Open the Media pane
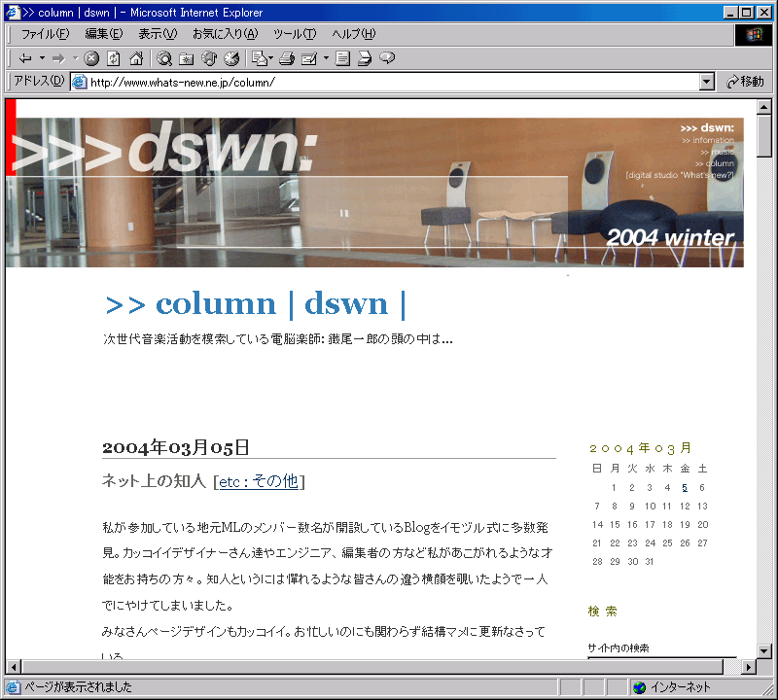The height and width of the screenshot is (700, 778). (x=209, y=58)
